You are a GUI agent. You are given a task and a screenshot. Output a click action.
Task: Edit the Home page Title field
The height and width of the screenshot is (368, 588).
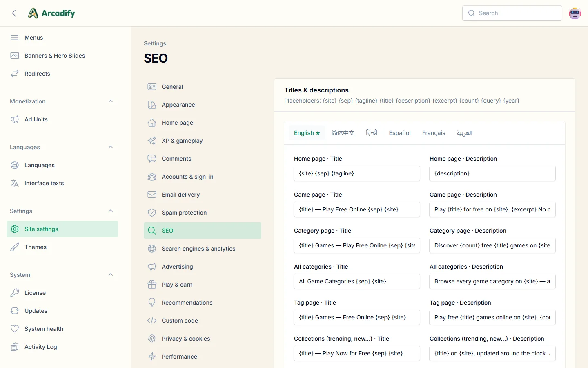coord(357,173)
